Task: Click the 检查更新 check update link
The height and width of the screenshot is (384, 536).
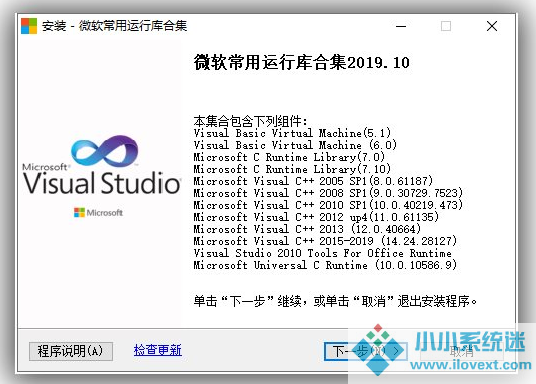Action: tap(158, 350)
